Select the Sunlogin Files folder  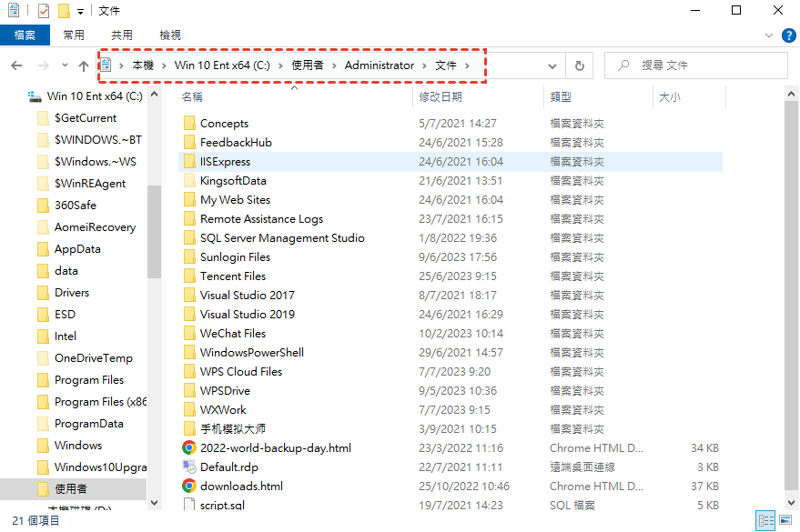pos(235,256)
